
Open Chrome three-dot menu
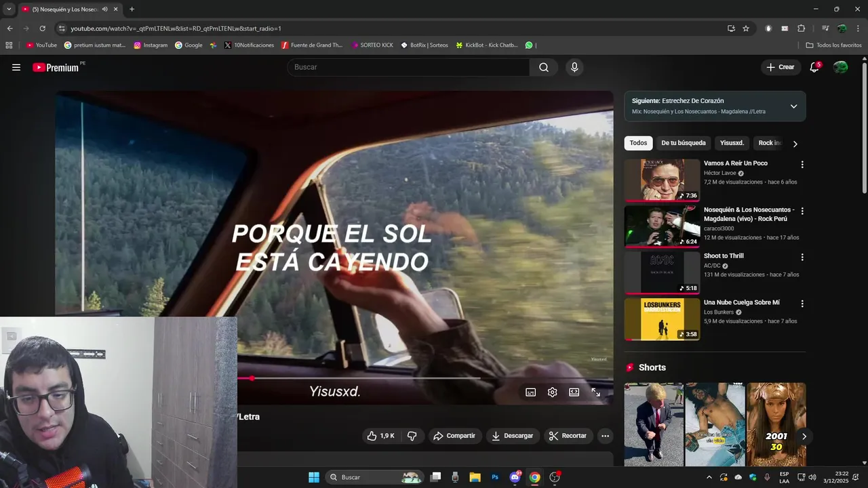click(856, 28)
